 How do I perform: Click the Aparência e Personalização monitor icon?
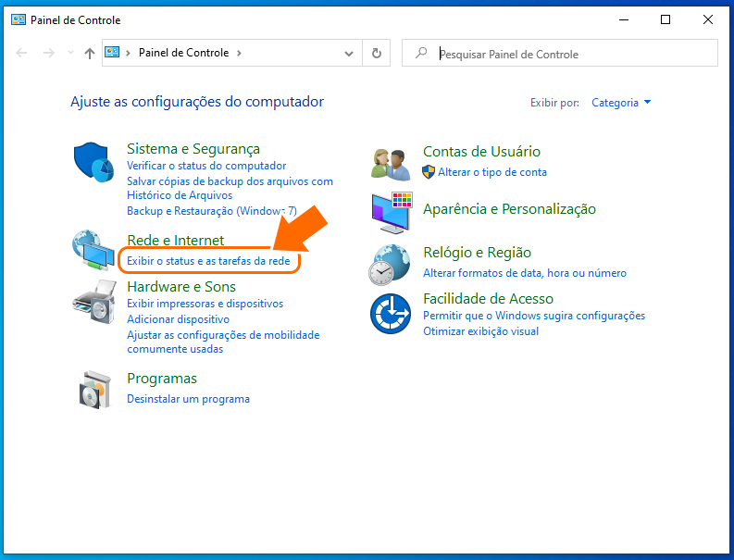point(392,213)
